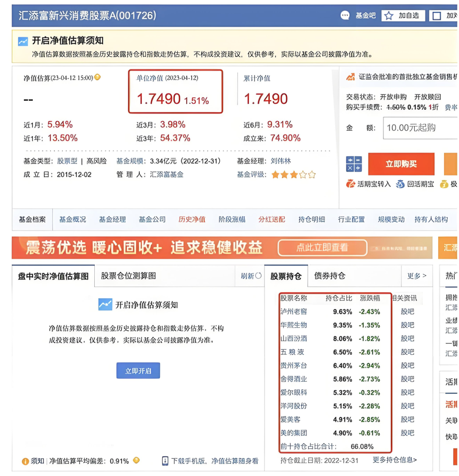Image resolution: width=459 pixels, height=476 pixels.
Task: Click the 点此立即查看 banner button
Action: click(x=322, y=248)
